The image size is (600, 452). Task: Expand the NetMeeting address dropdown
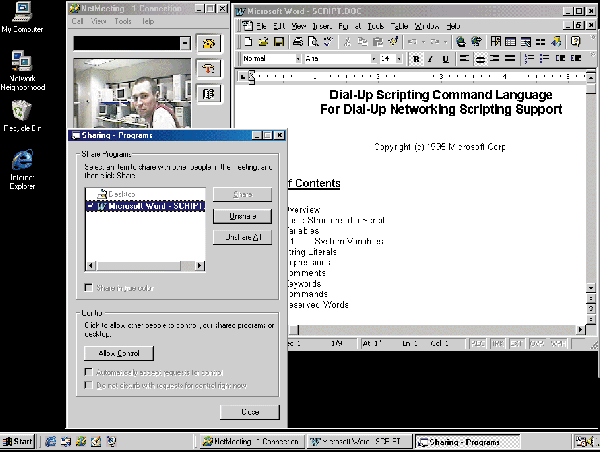pos(186,43)
